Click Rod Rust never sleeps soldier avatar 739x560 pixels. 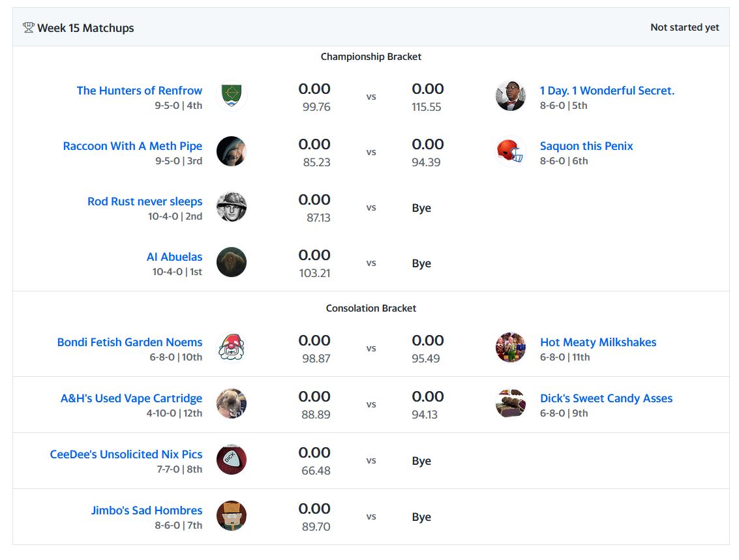231,207
